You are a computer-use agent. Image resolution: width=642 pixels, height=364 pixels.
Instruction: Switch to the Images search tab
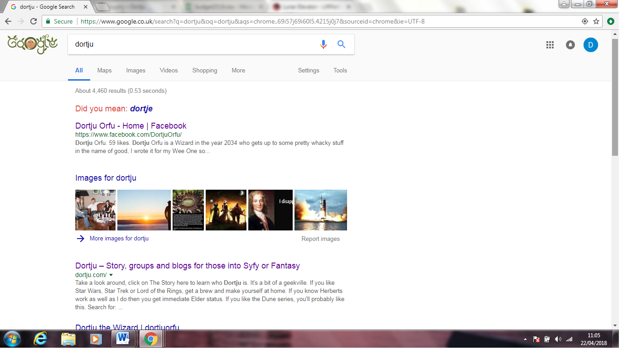coord(135,71)
